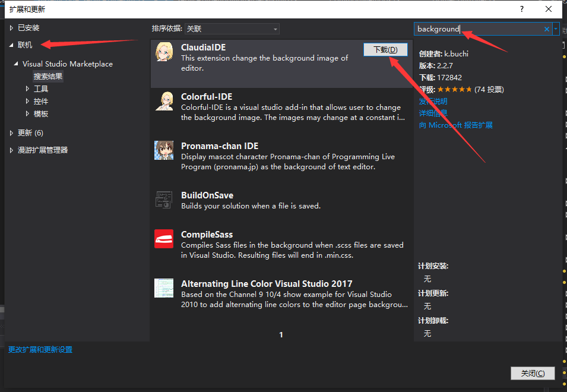Click the creator name k.buchi
Screen dimensions: 567x392
tap(456, 54)
